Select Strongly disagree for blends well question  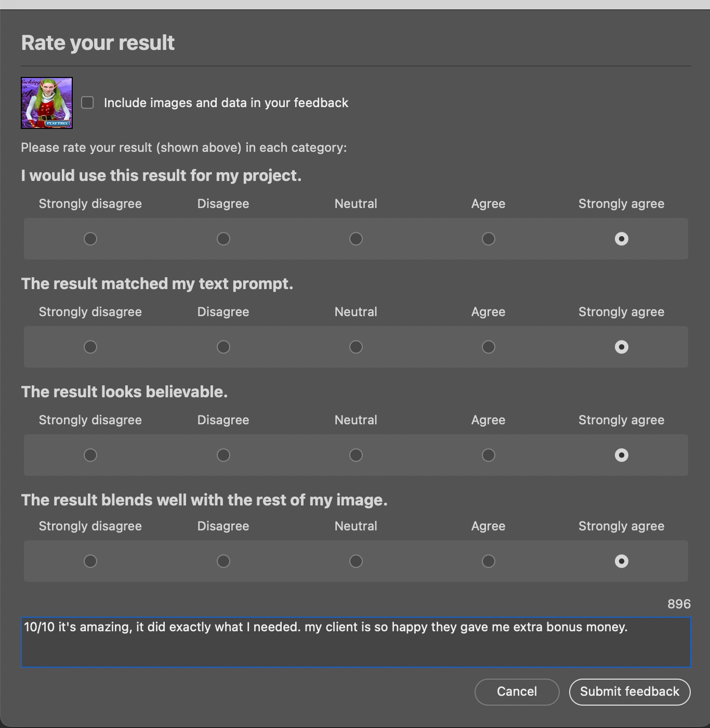(x=90, y=561)
